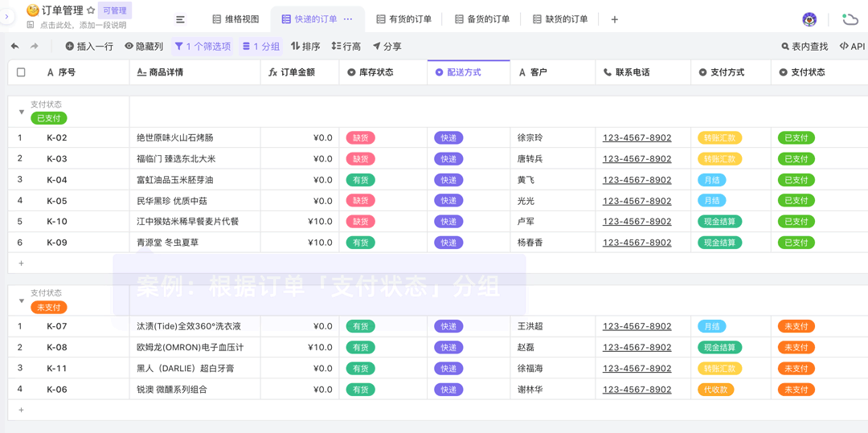Image resolution: width=868 pixels, height=433 pixels.
Task: Select cell 江中猴姑米稀早餐麦片代餐
Action: pos(194,222)
